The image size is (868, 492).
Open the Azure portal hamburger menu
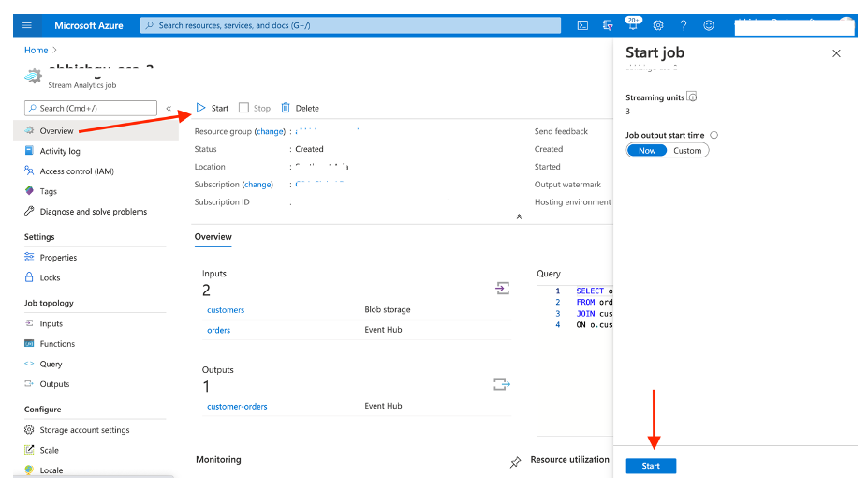pyautogui.click(x=26, y=25)
